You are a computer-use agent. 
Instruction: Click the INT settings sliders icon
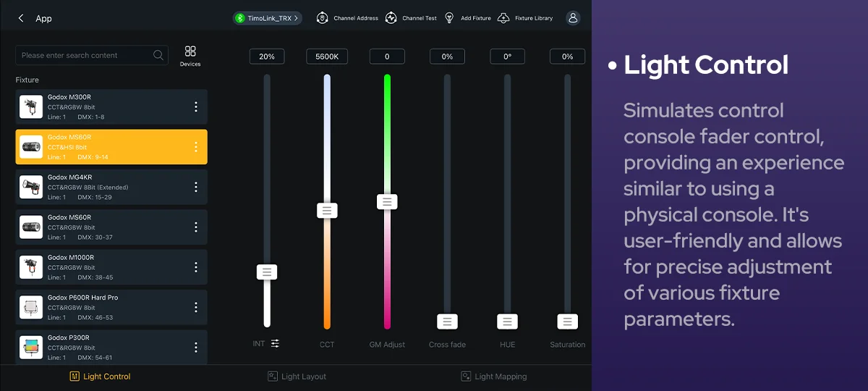coord(275,343)
